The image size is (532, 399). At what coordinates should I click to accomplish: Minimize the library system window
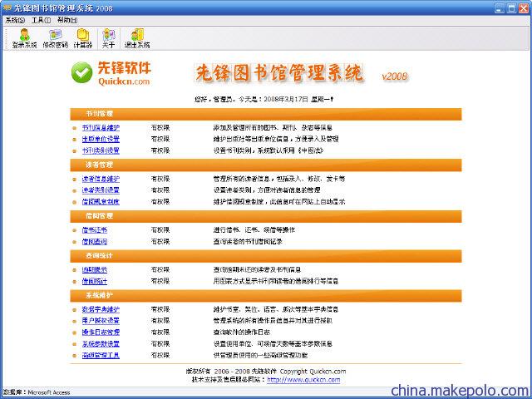(499, 8)
